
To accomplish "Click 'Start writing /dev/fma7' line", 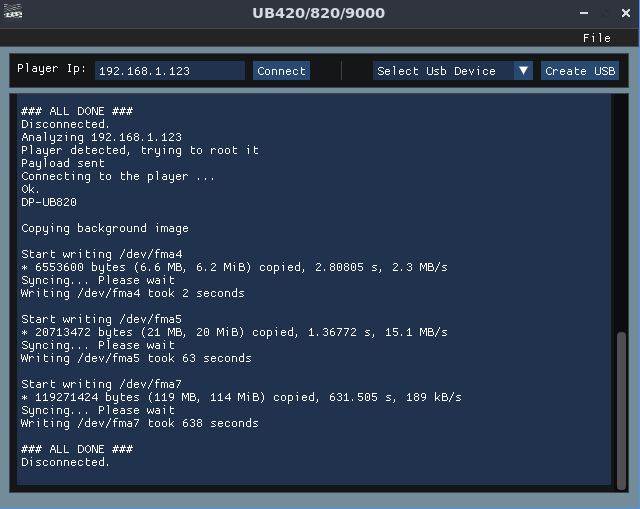I will pyautogui.click(x=101, y=384).
